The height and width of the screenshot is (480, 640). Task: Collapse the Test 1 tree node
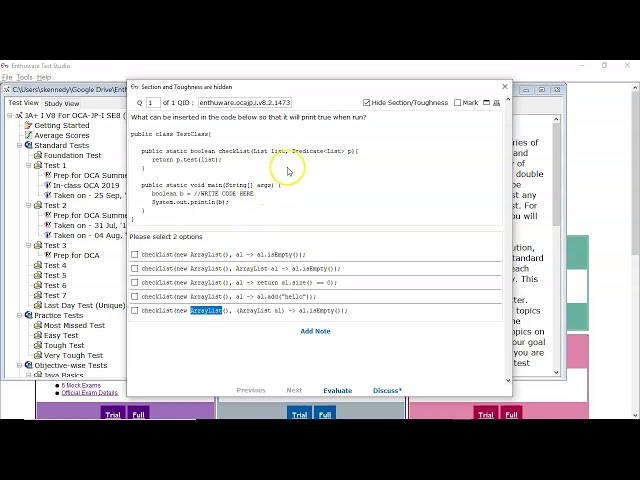[29, 165]
